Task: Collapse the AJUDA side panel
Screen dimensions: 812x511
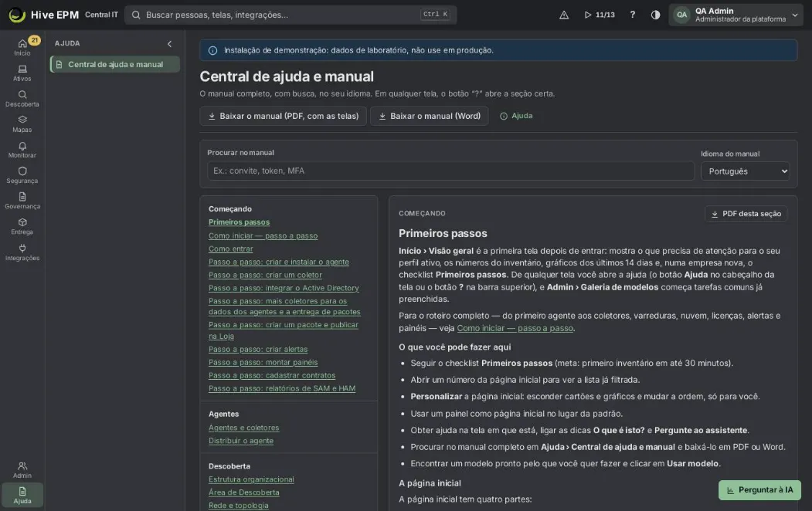Action: pos(169,44)
